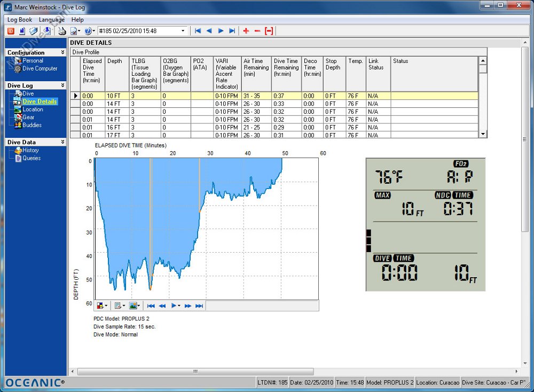Screen dimensions: 534x392
Task: Click the Date: 02/25/2010 status bar entry
Action: (x=311, y=382)
